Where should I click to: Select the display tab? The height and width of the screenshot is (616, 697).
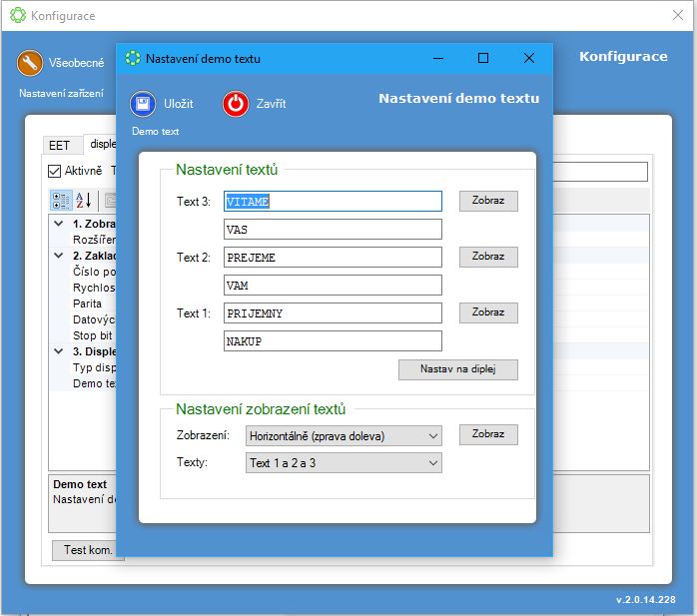(x=100, y=144)
